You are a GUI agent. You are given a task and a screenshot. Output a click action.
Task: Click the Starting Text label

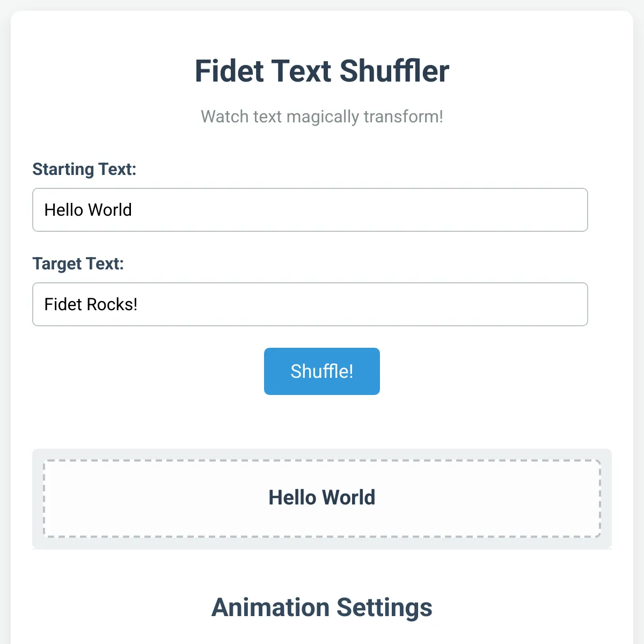coord(84,169)
